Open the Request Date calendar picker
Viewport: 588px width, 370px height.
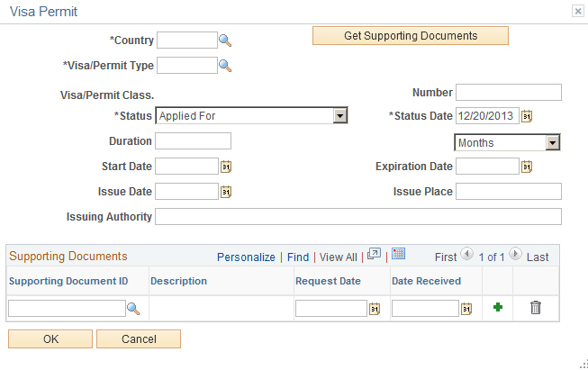pos(375,309)
